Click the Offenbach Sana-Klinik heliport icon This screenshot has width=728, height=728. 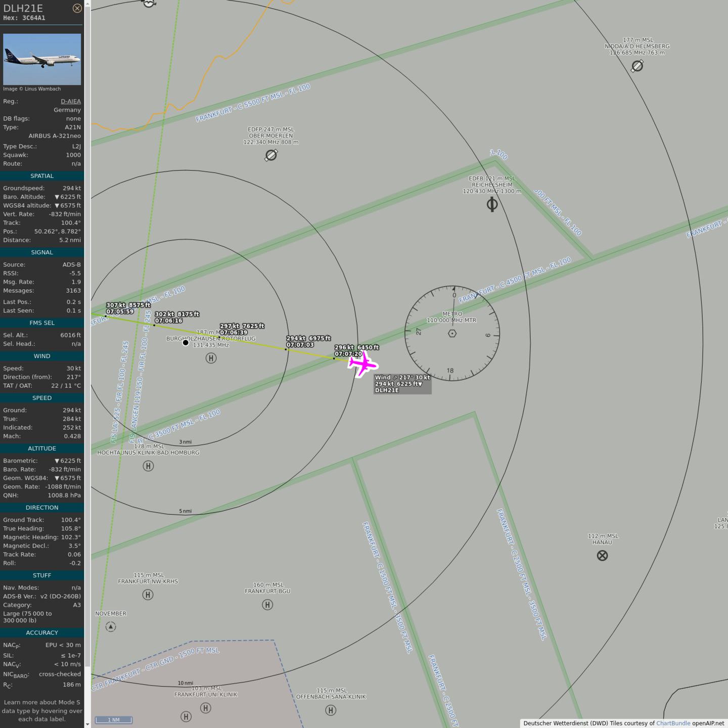coord(331,710)
